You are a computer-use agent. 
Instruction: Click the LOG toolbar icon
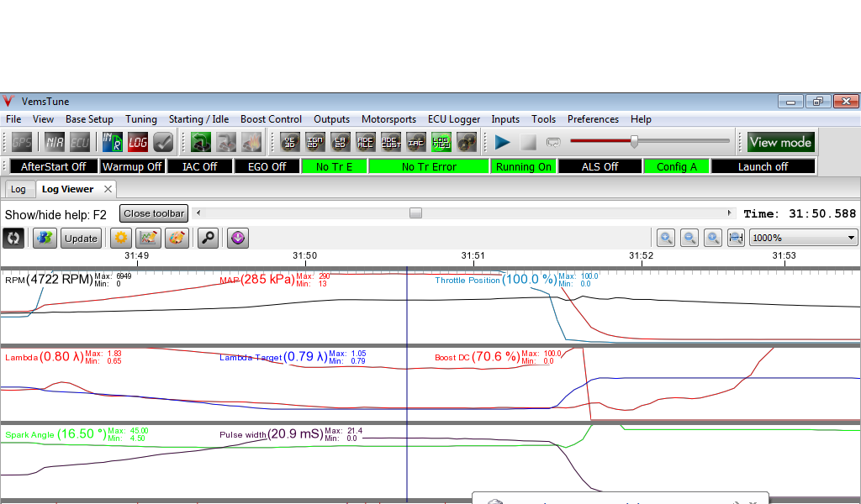(x=138, y=142)
